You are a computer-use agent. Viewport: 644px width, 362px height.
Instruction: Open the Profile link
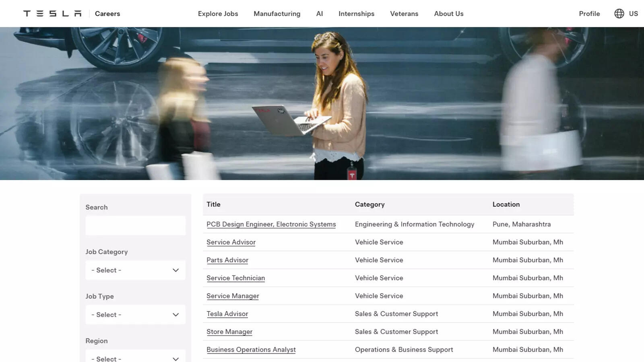pyautogui.click(x=589, y=14)
